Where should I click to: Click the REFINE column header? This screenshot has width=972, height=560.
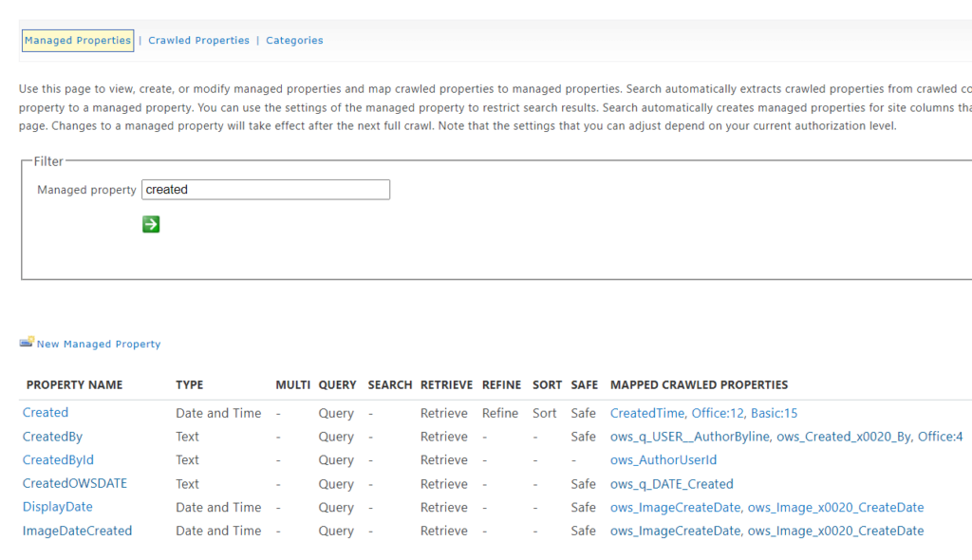pos(501,385)
